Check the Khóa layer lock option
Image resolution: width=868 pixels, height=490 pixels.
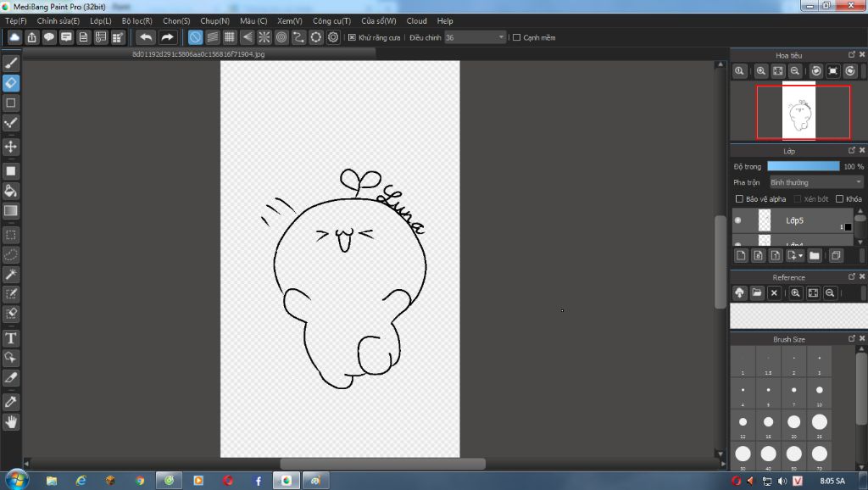click(x=839, y=198)
